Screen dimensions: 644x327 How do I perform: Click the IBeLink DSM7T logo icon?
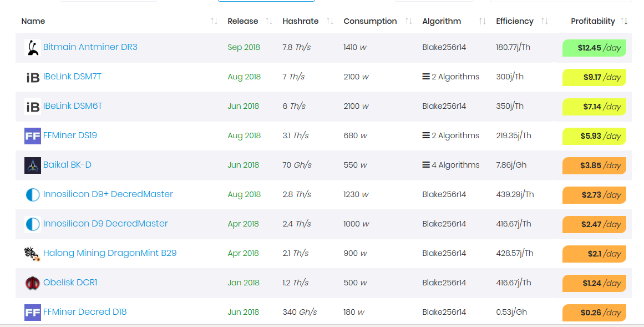pos(32,77)
